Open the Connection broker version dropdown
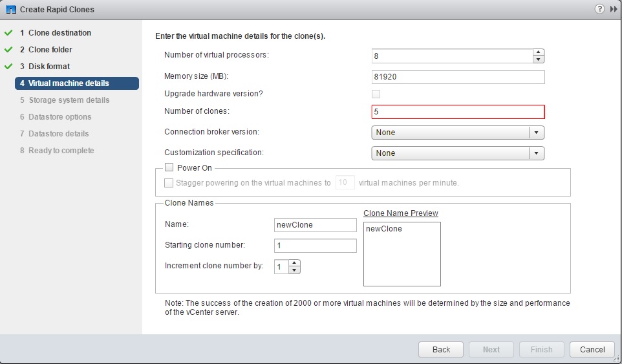 (458, 133)
